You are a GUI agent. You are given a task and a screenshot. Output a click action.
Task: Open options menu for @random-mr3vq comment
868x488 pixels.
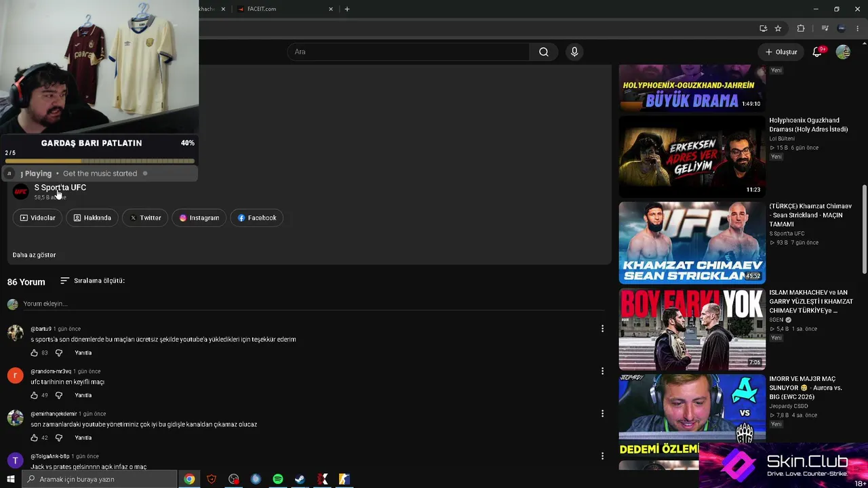pos(602,371)
